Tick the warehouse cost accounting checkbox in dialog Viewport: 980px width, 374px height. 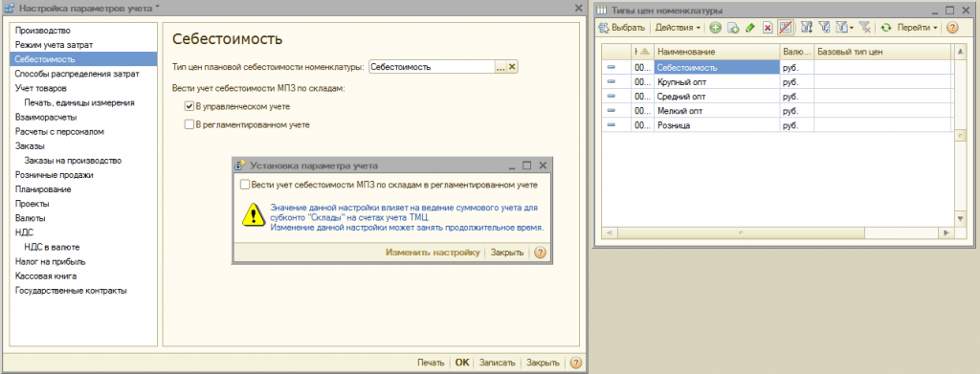[x=245, y=185]
